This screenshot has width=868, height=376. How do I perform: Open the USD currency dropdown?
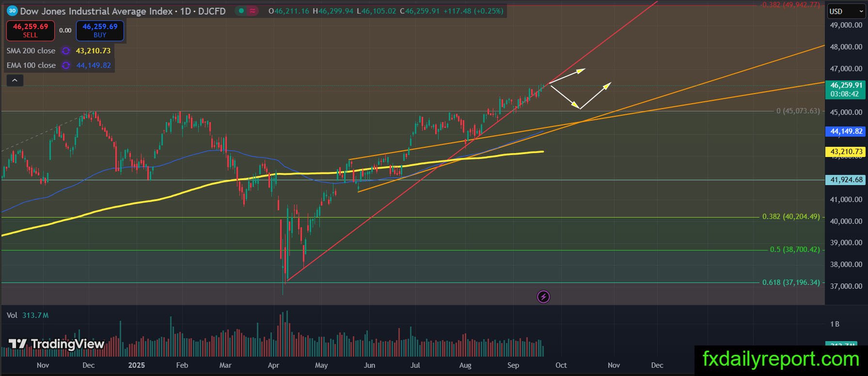click(846, 11)
